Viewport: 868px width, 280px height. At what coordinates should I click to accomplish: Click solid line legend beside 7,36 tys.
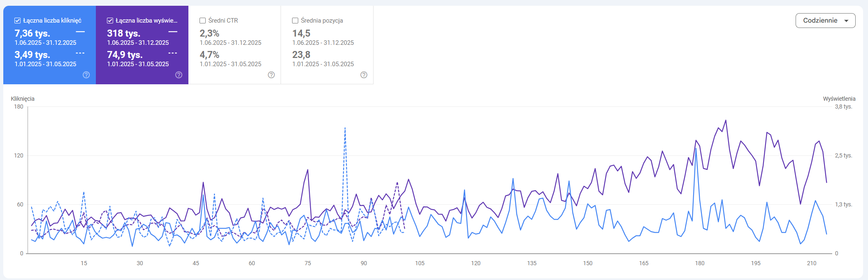(80, 32)
